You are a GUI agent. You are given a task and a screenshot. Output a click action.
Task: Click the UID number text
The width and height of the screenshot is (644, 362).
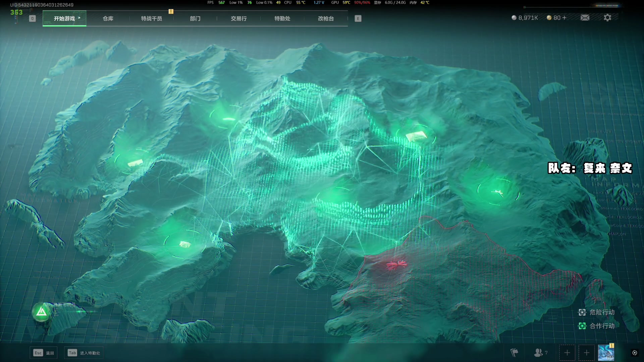(42, 5)
